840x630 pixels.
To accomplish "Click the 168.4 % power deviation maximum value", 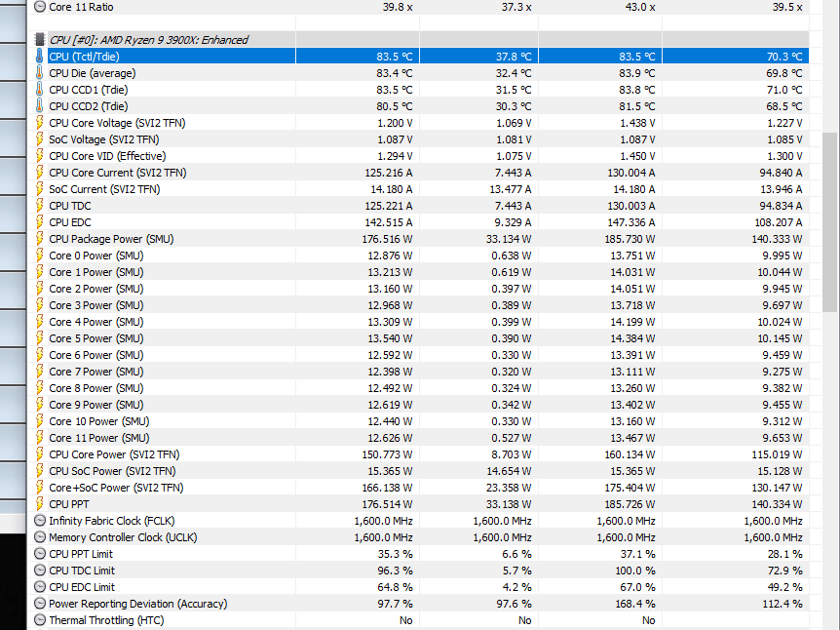I will [635, 604].
